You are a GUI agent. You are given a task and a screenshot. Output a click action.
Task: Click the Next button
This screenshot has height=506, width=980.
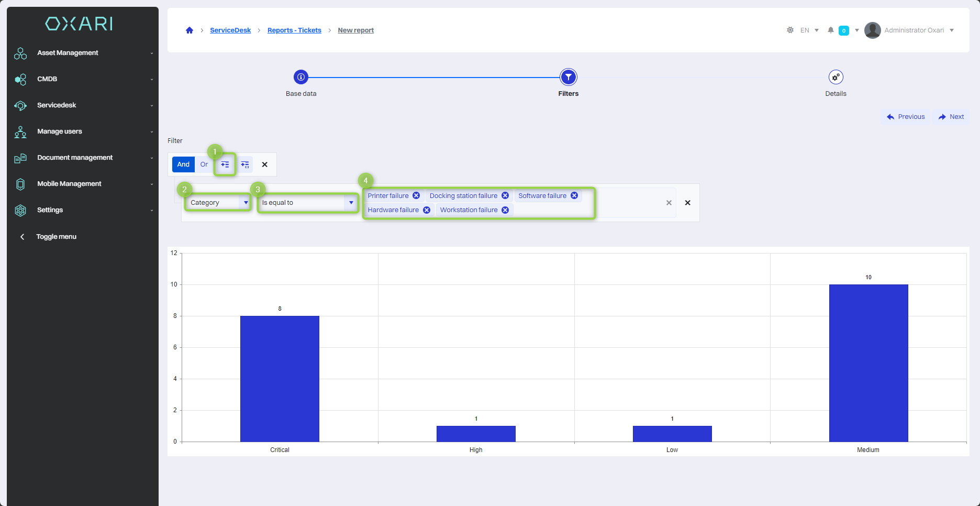tap(951, 117)
